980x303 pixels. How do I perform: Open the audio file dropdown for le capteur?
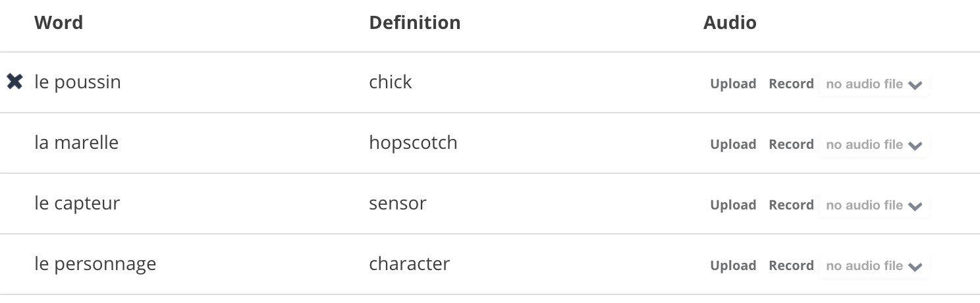(873, 206)
